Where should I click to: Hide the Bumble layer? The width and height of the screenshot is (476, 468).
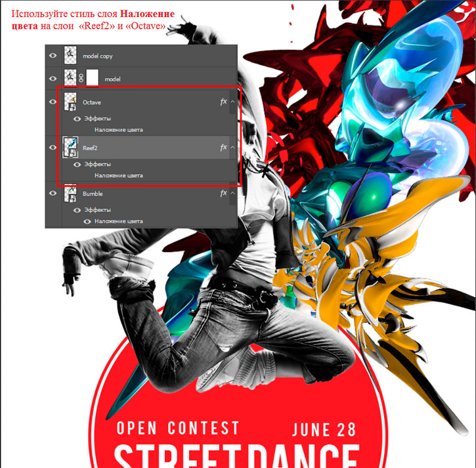[53, 194]
